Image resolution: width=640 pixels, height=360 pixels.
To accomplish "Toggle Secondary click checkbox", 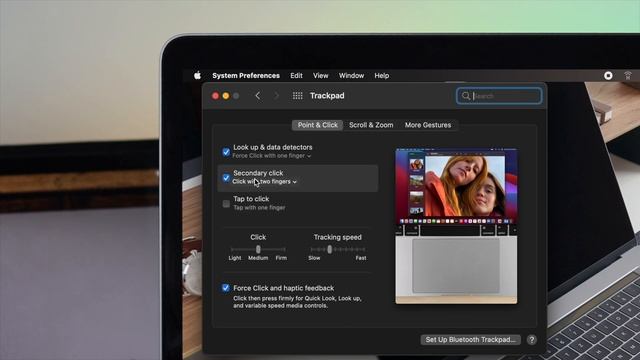I will click(226, 178).
